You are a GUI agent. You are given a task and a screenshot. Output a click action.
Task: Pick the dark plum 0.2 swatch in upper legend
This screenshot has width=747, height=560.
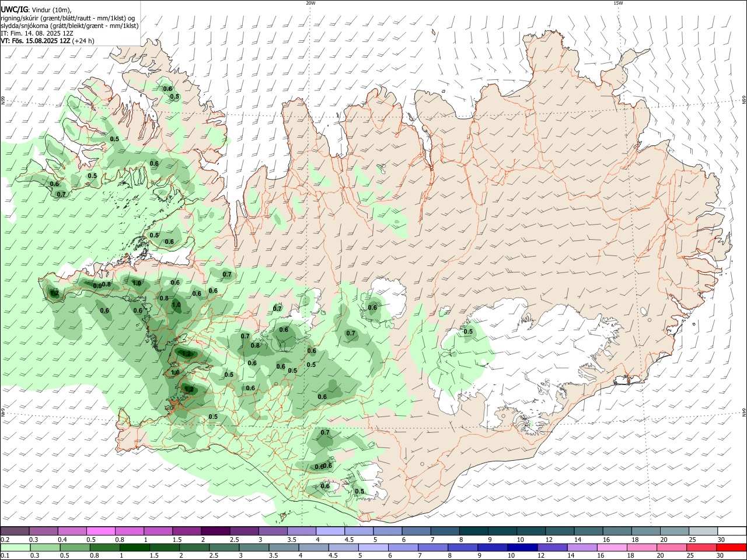15,531
